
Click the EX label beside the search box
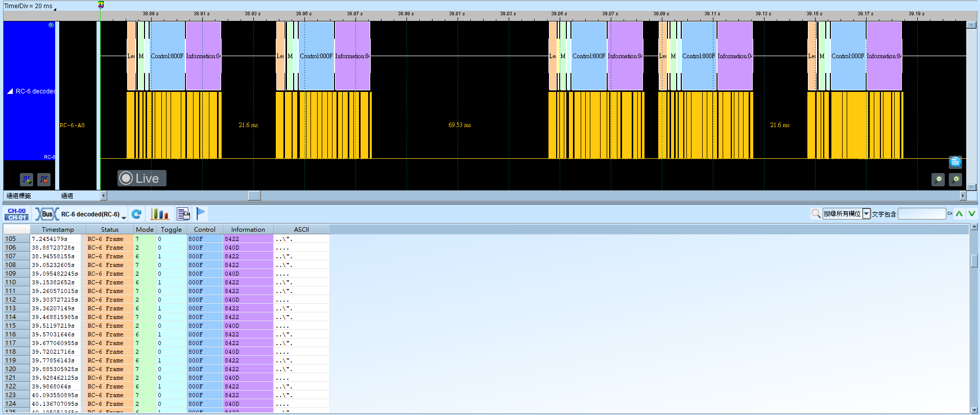pyautogui.click(x=950, y=213)
